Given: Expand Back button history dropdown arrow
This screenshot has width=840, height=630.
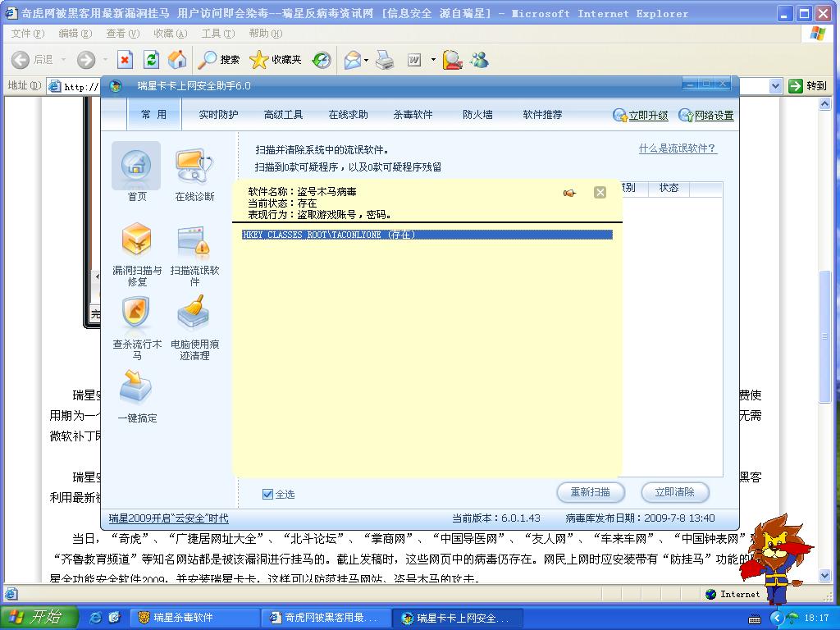Looking at the screenshot, I should click(x=63, y=59).
